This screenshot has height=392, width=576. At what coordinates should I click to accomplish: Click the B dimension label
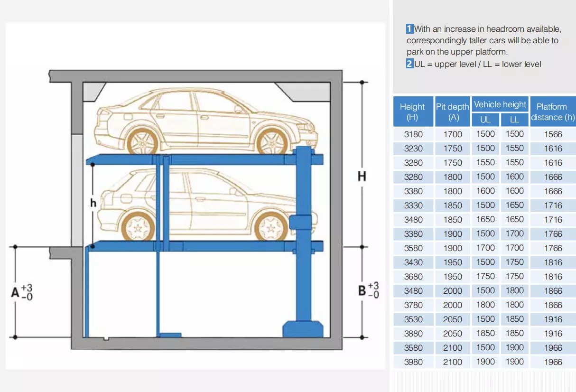[x=362, y=290]
